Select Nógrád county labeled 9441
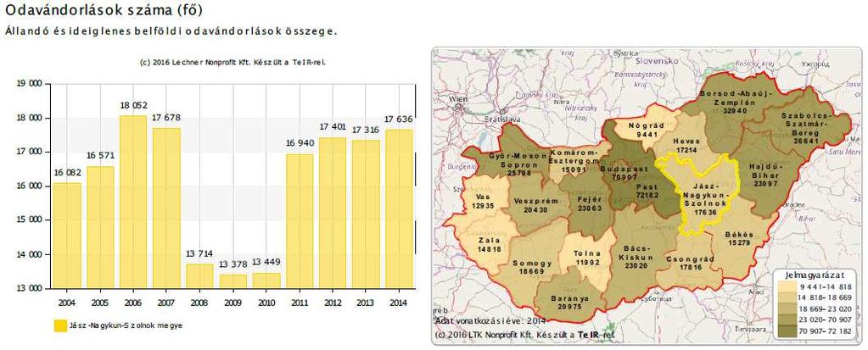868x350 pixels. [x=647, y=130]
